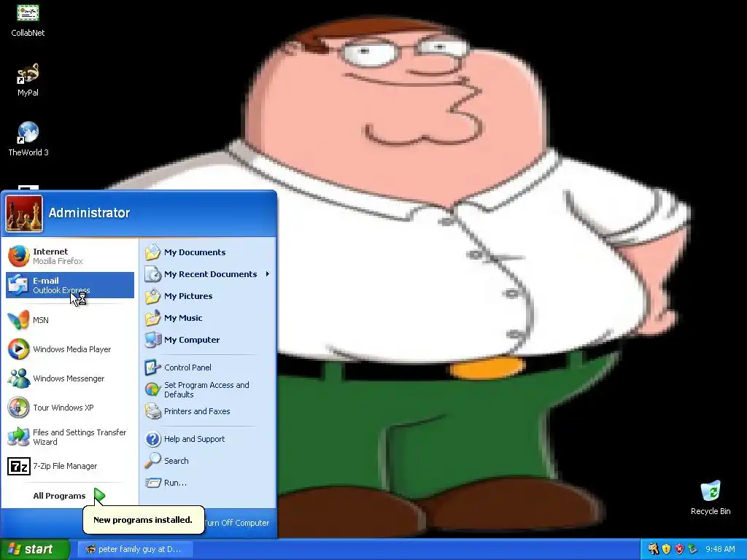Open the Run... dialog

pyautogui.click(x=207, y=483)
